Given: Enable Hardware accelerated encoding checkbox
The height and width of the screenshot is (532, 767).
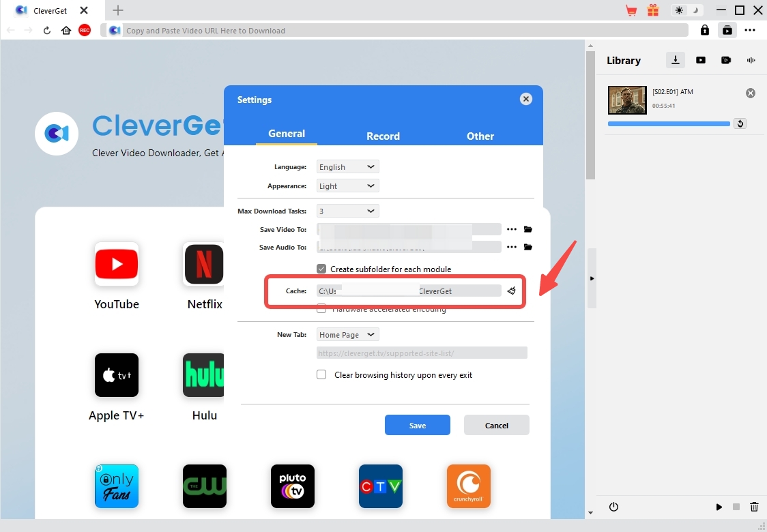Looking at the screenshot, I should tap(321, 309).
